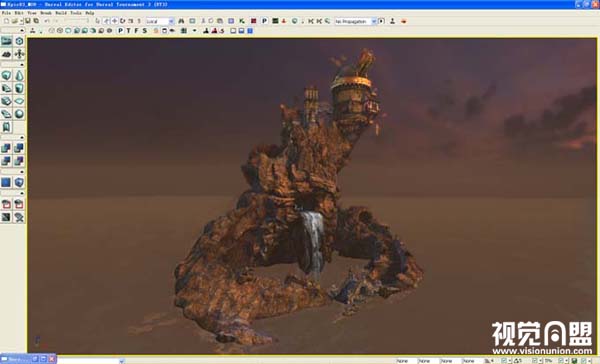Image resolution: width=600 pixels, height=364 pixels.
Task: Choose the Cube brush builder
Action: pos(7,75)
